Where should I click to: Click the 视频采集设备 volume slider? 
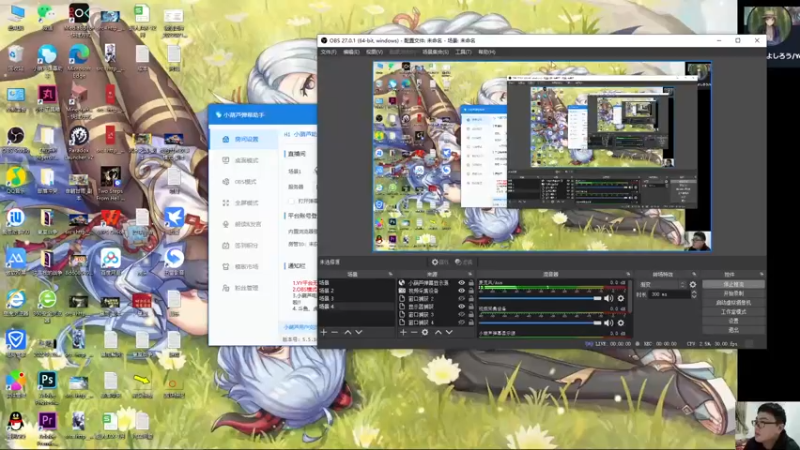click(x=540, y=322)
